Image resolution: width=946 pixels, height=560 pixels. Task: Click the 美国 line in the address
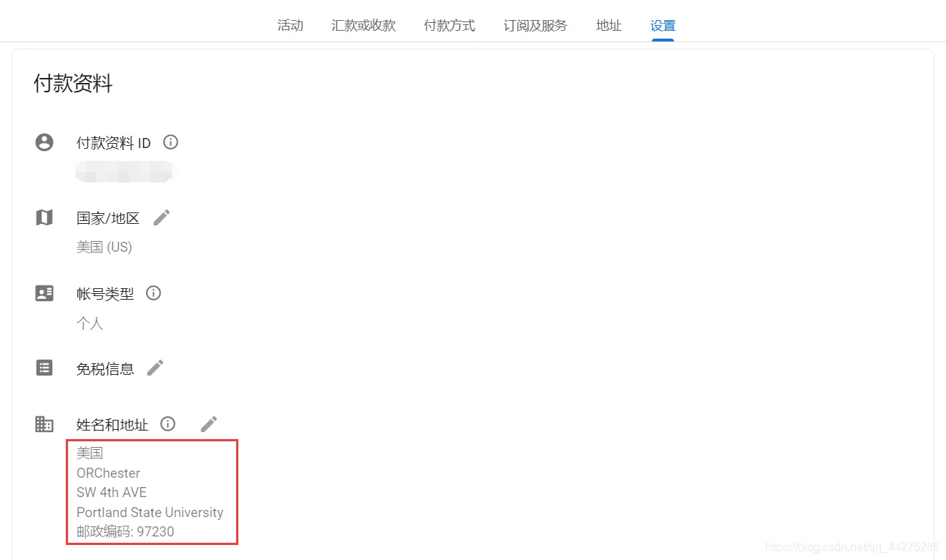[x=90, y=453]
